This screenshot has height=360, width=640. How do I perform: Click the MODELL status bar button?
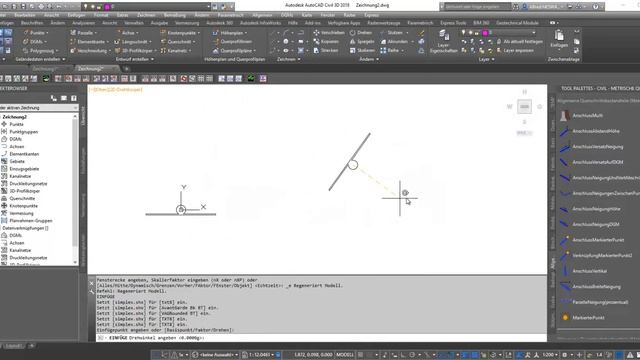[x=344, y=355]
